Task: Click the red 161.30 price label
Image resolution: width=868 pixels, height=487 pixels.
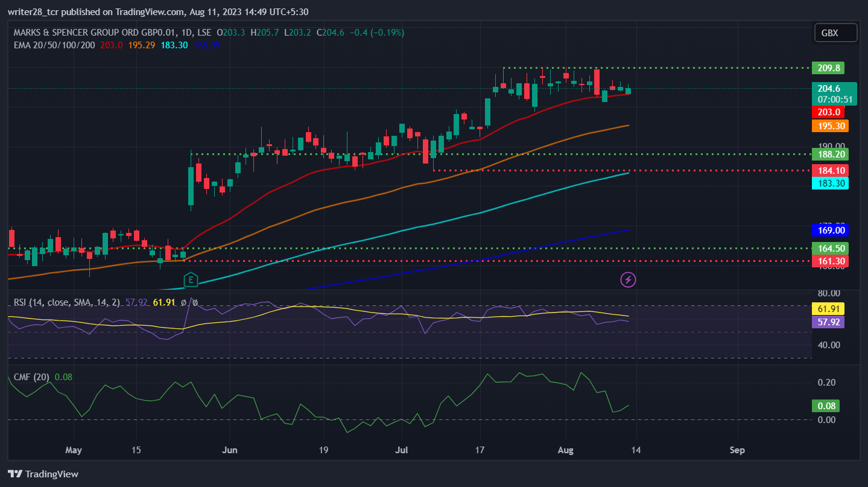Action: [830, 261]
